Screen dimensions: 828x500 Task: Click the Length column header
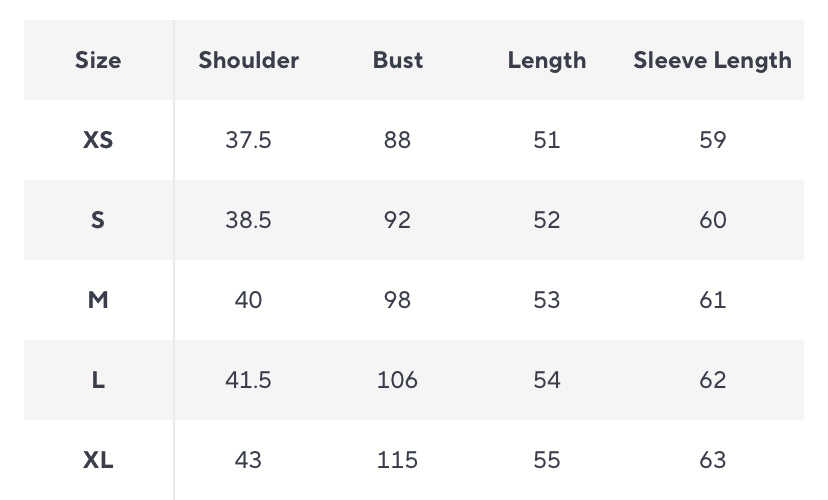[x=547, y=60]
